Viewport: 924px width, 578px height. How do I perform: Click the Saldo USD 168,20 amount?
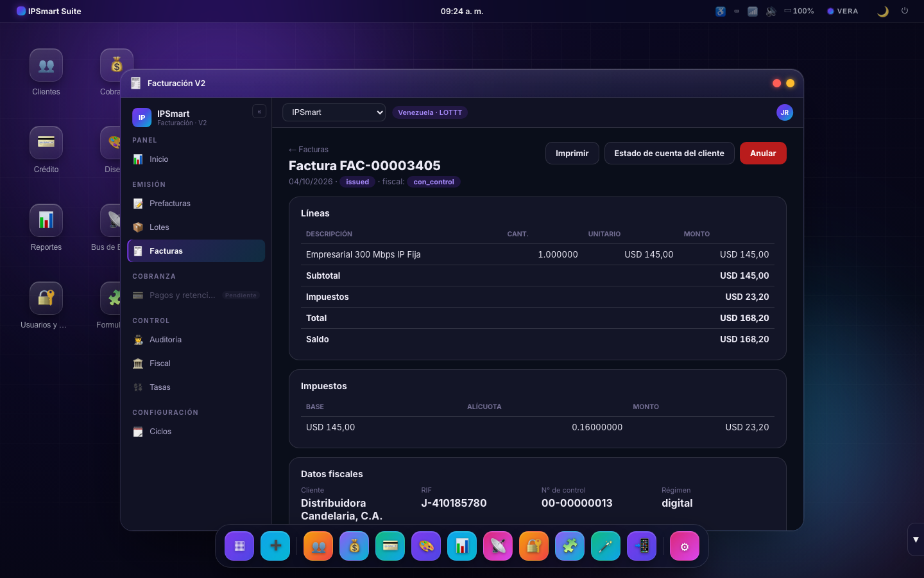(744, 339)
